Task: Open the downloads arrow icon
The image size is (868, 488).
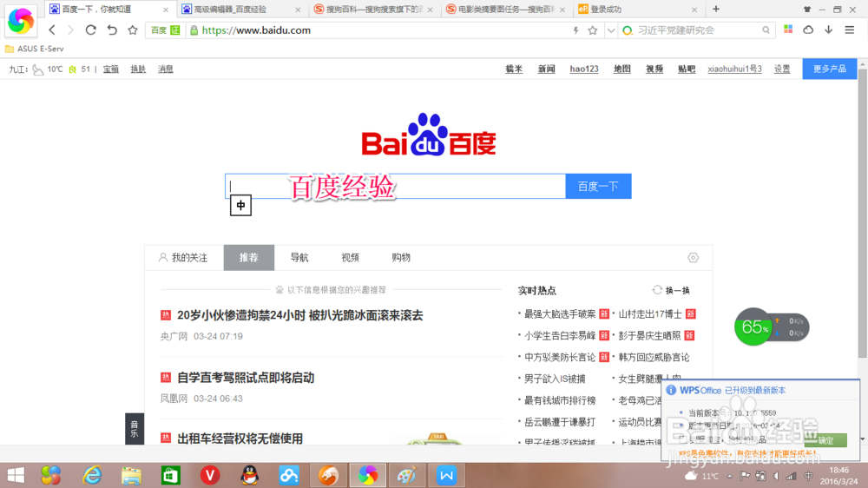Action: tap(829, 30)
